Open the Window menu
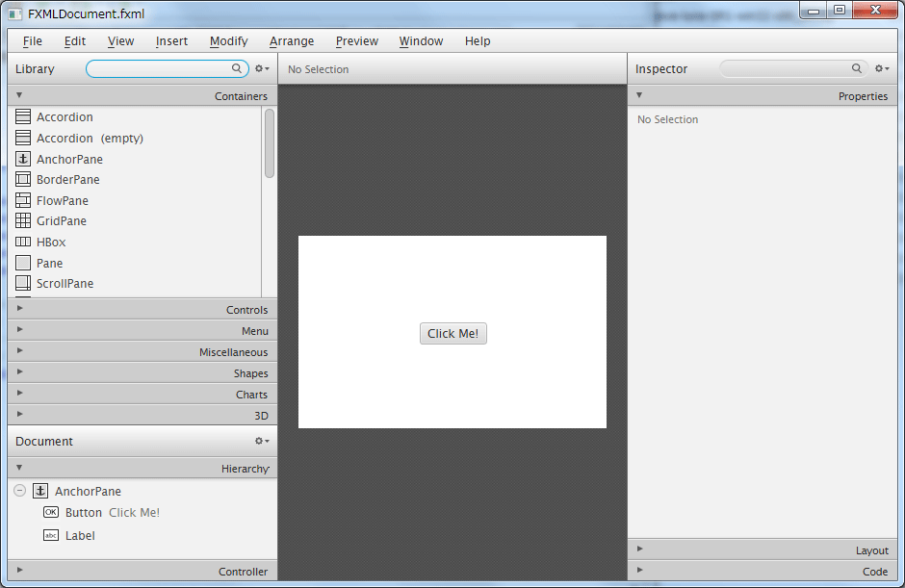 click(x=421, y=41)
